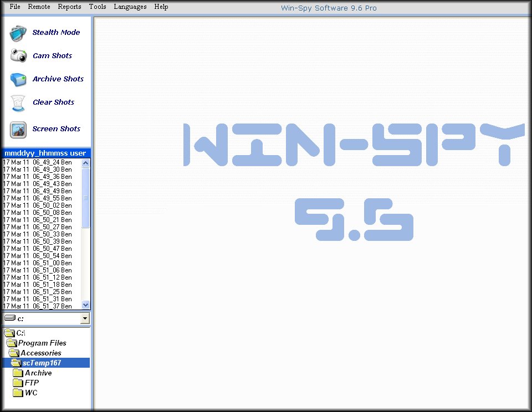Open the File menu
The width and height of the screenshot is (532, 412).
(15, 7)
